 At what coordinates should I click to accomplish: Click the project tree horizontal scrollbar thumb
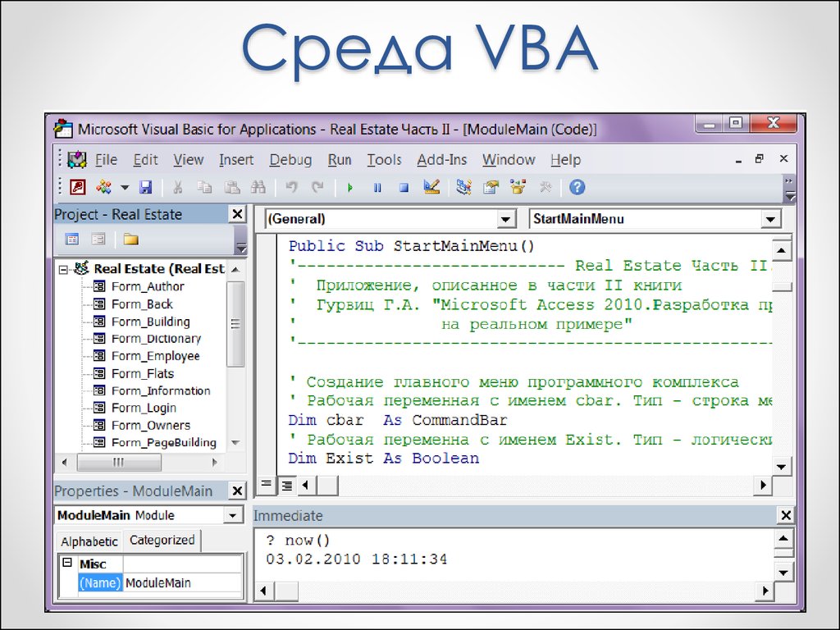click(x=119, y=462)
